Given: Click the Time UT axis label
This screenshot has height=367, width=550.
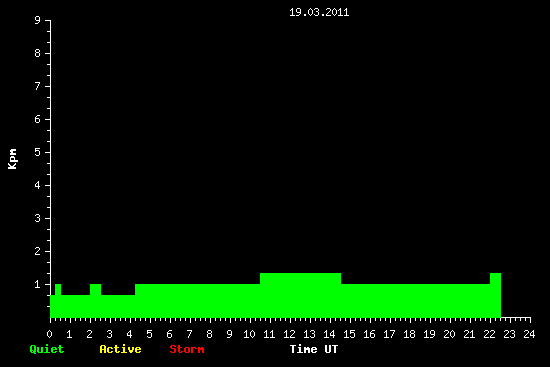Looking at the screenshot, I should (314, 349).
